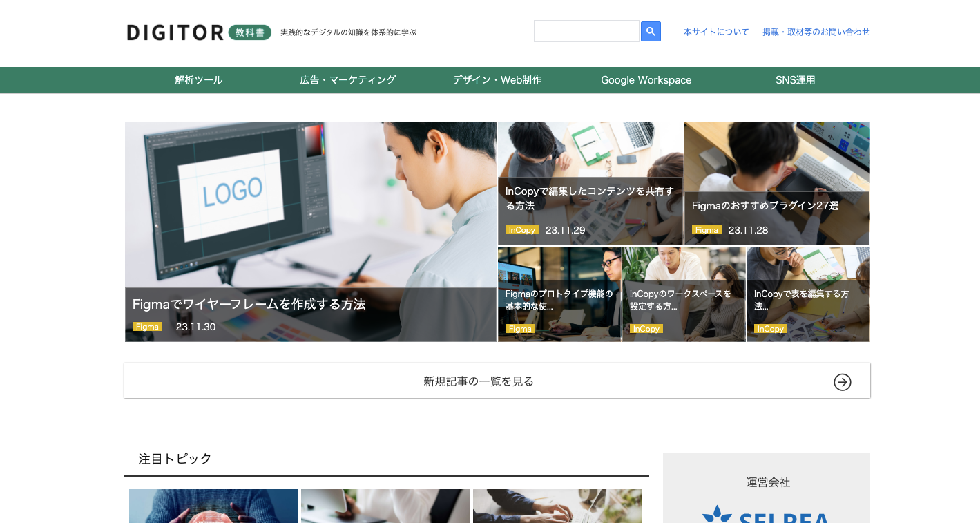
Task: Open the InCopyで表を編集する方法… article
Action: click(802, 300)
